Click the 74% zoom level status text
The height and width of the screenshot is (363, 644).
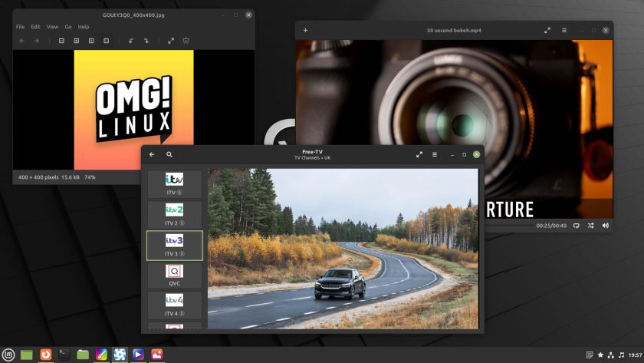(x=90, y=177)
